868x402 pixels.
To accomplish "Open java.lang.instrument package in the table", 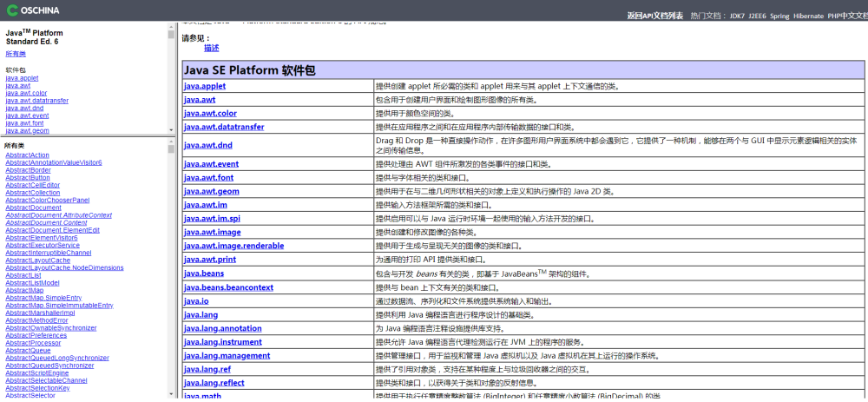I will pyautogui.click(x=222, y=342).
